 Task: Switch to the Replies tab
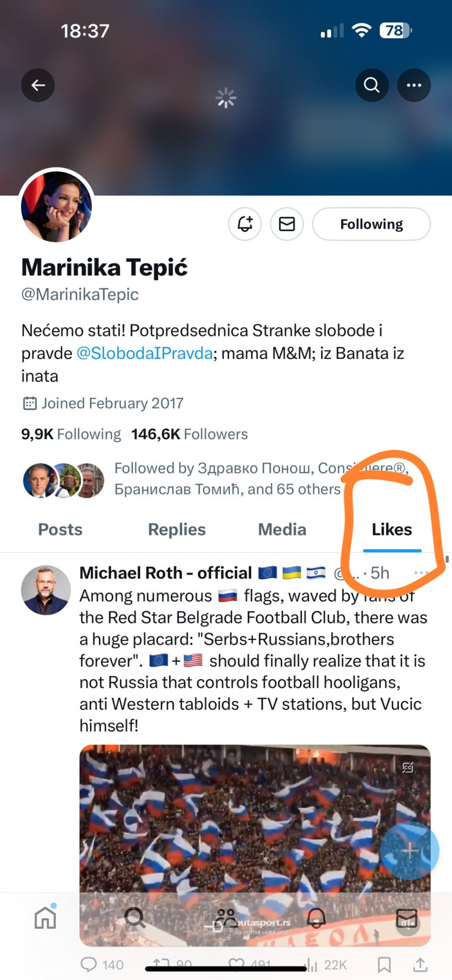coord(177,530)
